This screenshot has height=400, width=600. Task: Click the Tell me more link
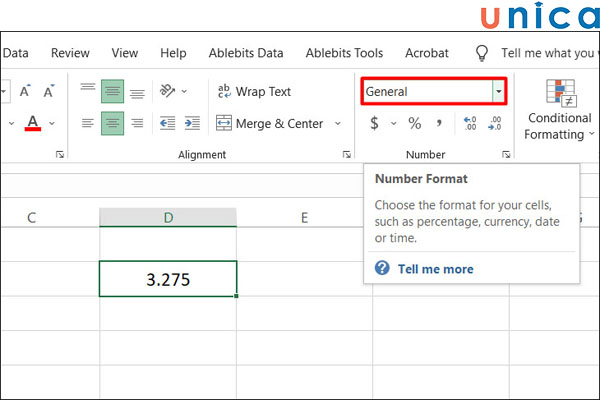click(x=435, y=269)
